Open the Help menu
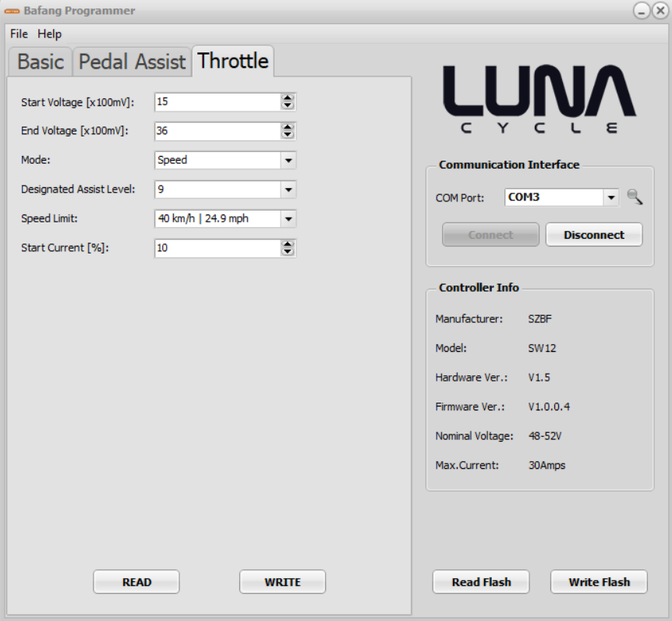 [49, 34]
